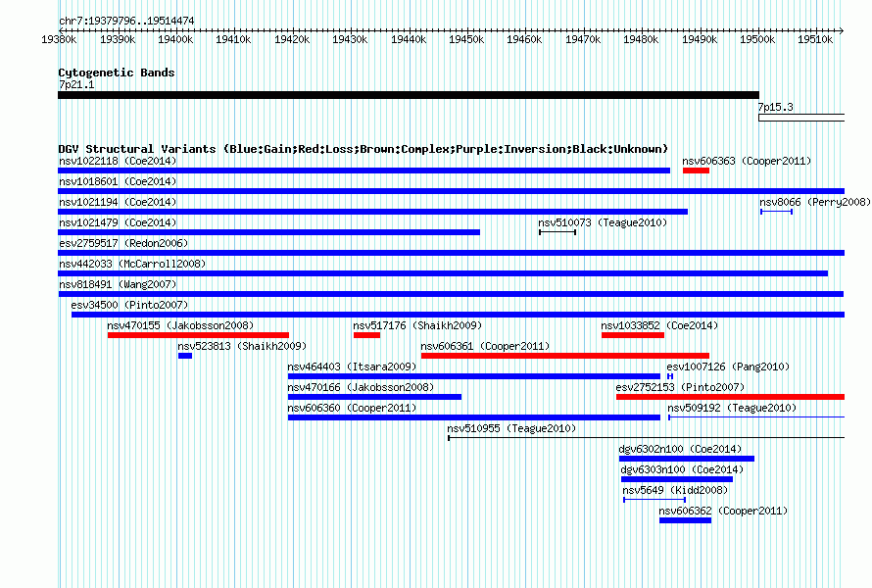Click the red esv2752153 (Pinto2007) loss bar

[730, 397]
